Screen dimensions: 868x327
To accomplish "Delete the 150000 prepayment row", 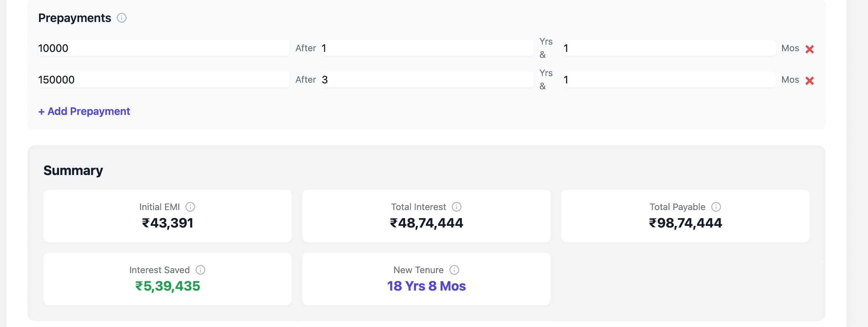I will click(809, 80).
